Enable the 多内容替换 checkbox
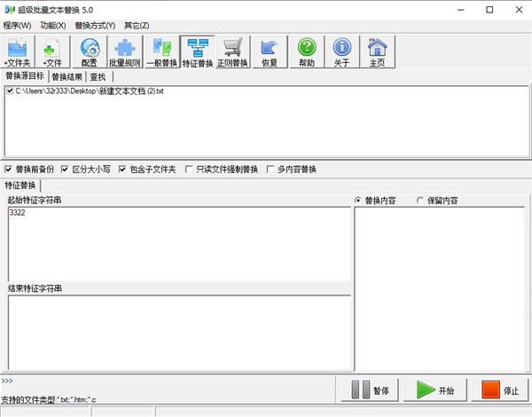This screenshot has height=417, width=532. point(270,169)
